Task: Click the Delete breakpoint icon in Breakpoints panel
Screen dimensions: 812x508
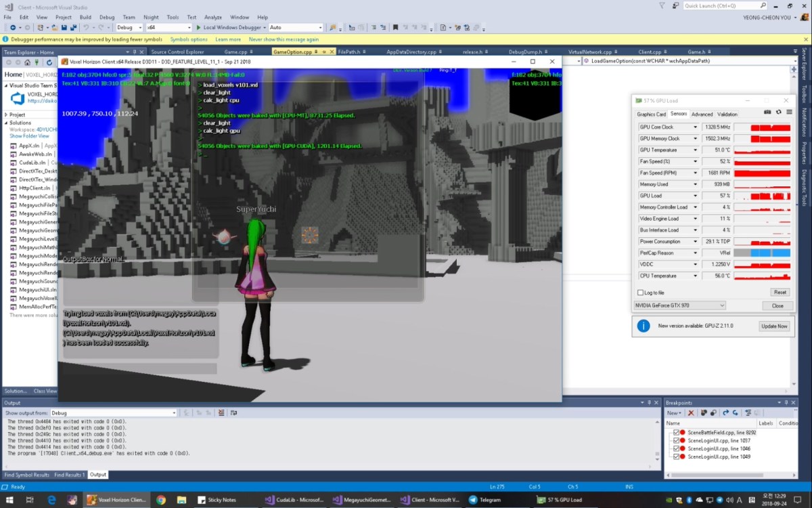Action: [691, 412]
